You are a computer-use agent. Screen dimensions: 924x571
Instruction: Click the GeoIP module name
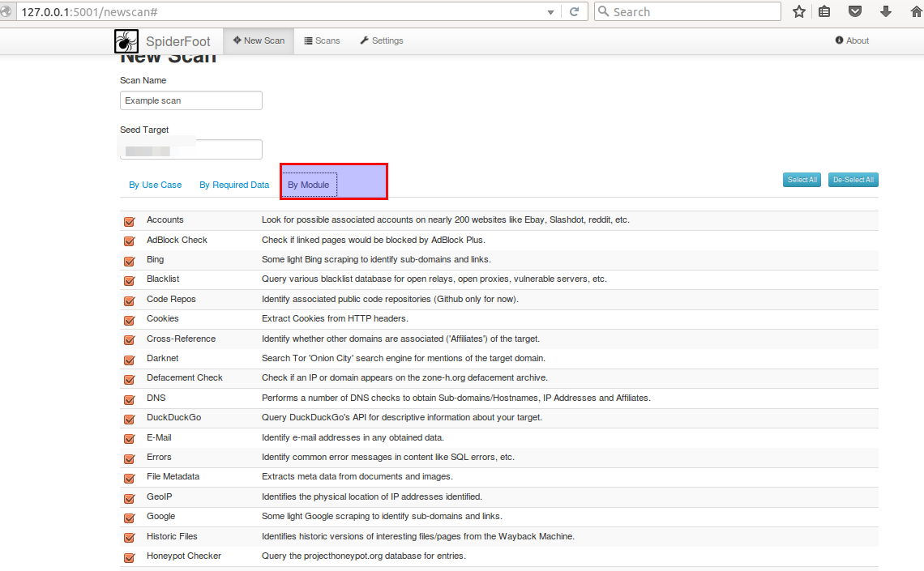click(159, 496)
